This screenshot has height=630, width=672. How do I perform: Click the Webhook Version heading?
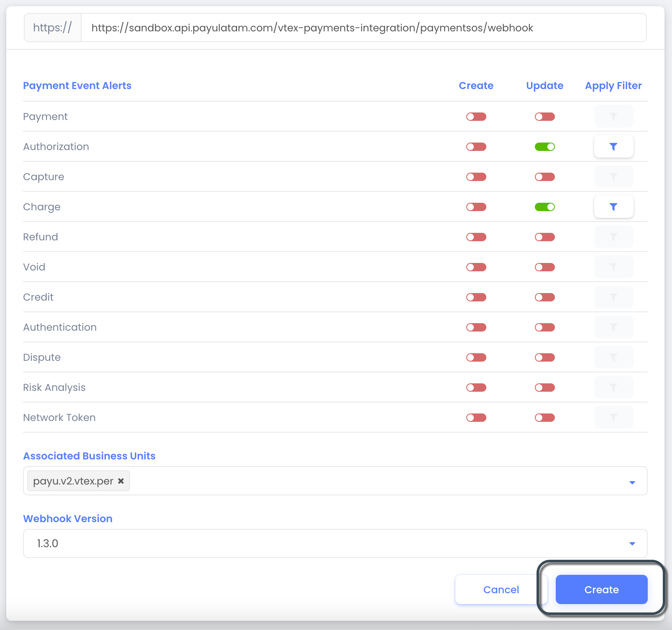pyautogui.click(x=68, y=519)
